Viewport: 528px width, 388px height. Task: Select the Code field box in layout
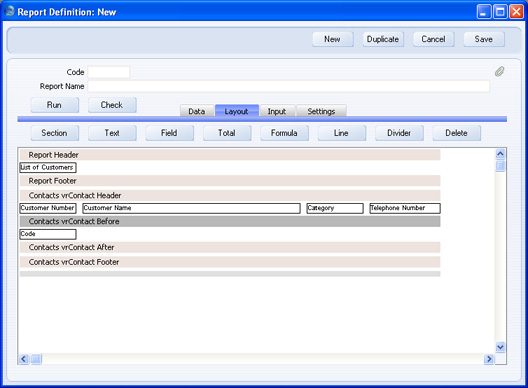(x=48, y=234)
